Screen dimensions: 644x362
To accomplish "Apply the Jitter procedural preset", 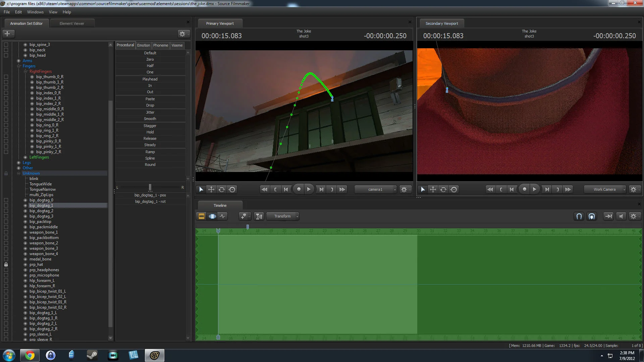I will click(150, 112).
